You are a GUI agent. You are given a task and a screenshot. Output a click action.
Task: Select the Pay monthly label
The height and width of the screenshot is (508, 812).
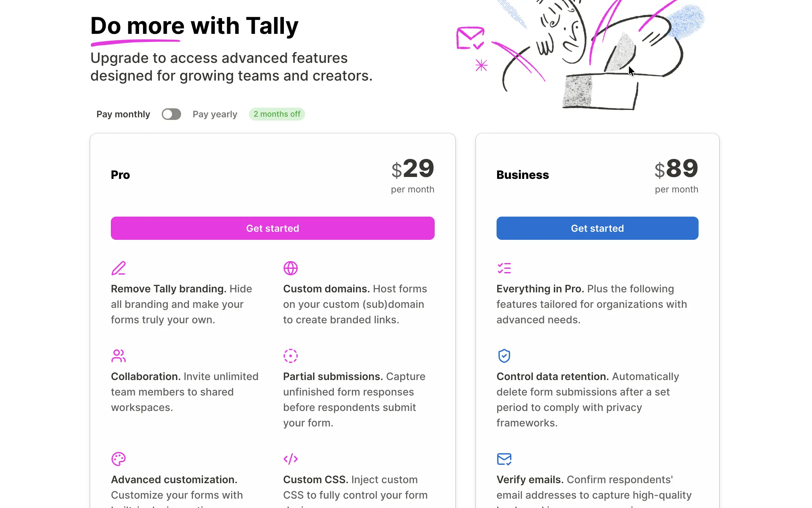pyautogui.click(x=123, y=114)
